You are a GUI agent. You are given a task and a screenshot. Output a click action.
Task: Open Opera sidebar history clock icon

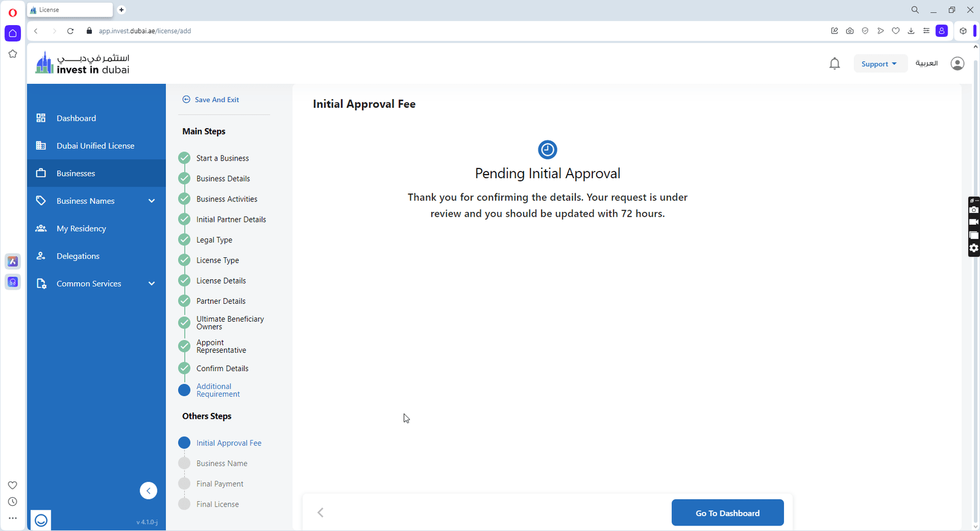[x=13, y=502]
